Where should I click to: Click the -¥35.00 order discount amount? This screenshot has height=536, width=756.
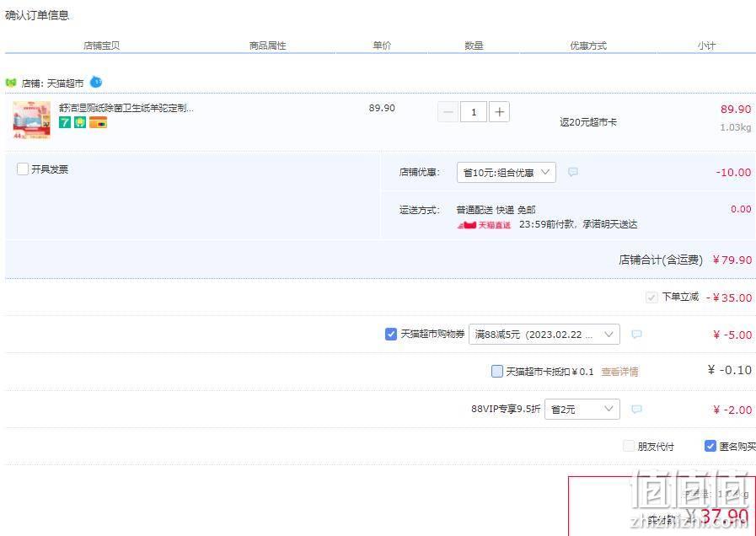point(729,297)
